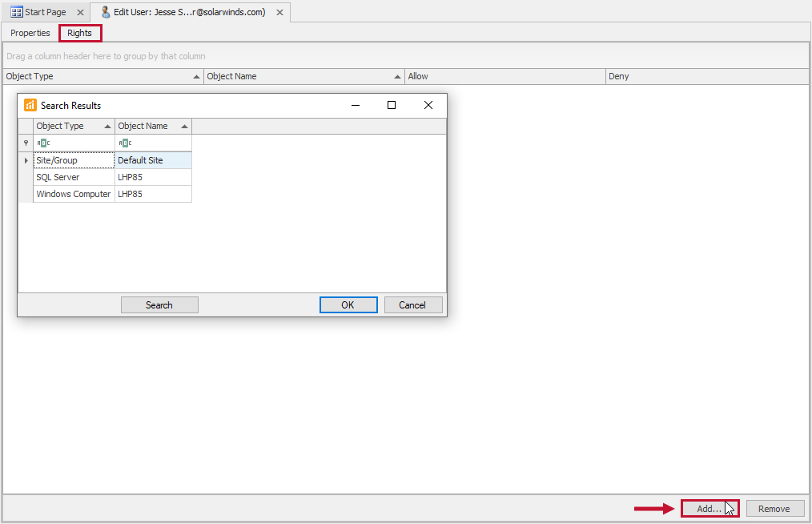The width and height of the screenshot is (812, 524).
Task: Click the abc filter icon under Object Type
Action: [x=43, y=143]
